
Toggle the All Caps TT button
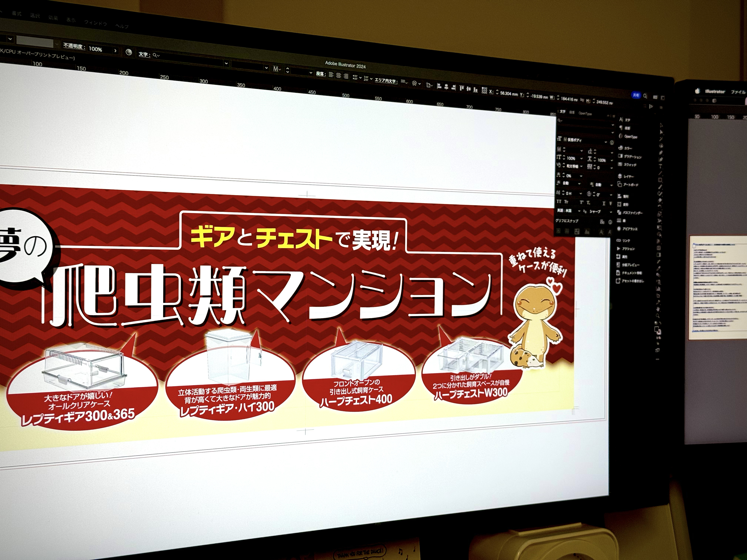click(559, 201)
